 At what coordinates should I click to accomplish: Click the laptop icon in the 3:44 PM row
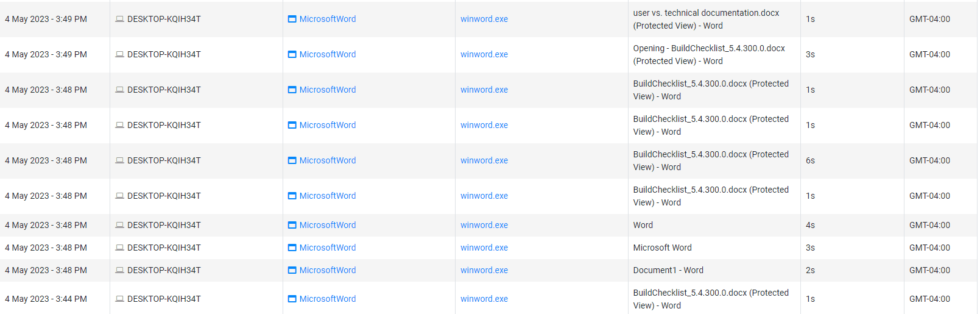point(120,299)
